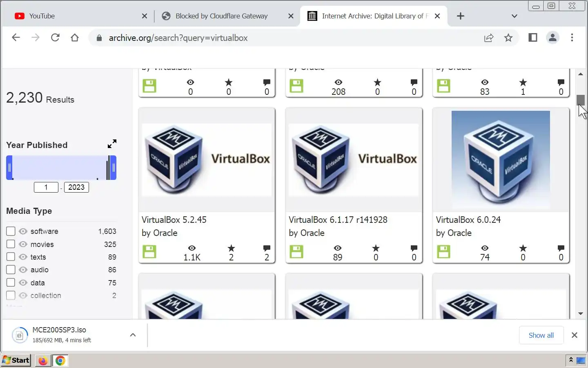Screen dimensions: 588x368
Task: Open VirtualBox 6.0.24 title link
Action: (x=468, y=220)
